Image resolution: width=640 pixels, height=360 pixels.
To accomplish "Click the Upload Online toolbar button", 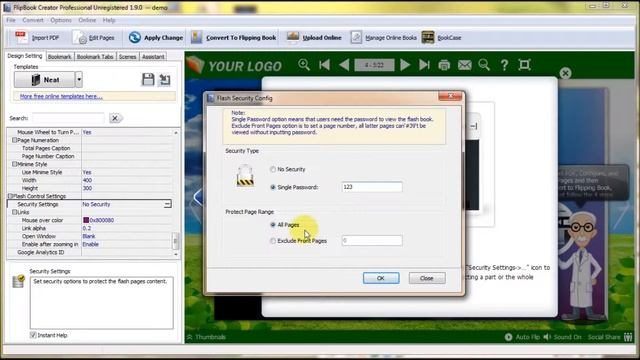I will point(314,38).
